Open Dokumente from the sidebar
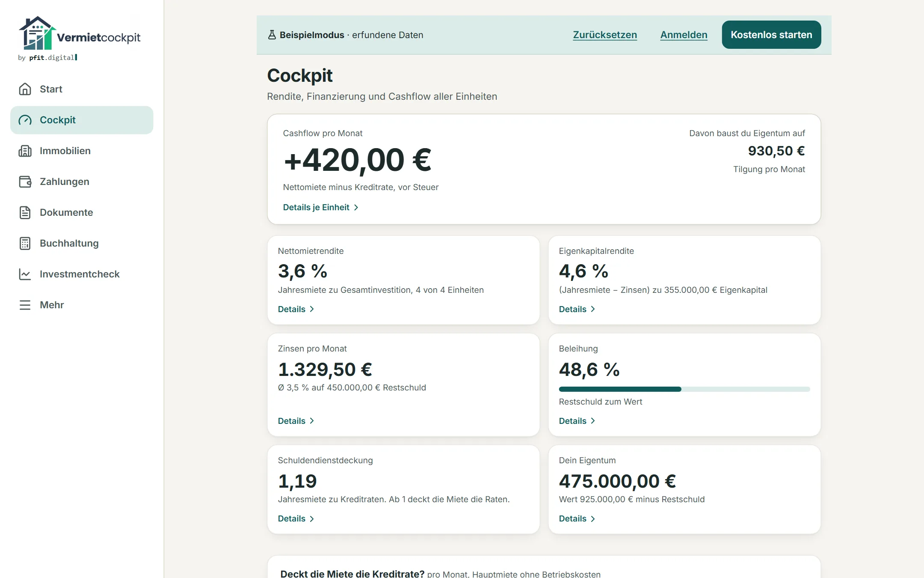This screenshot has width=924, height=578. 82,212
